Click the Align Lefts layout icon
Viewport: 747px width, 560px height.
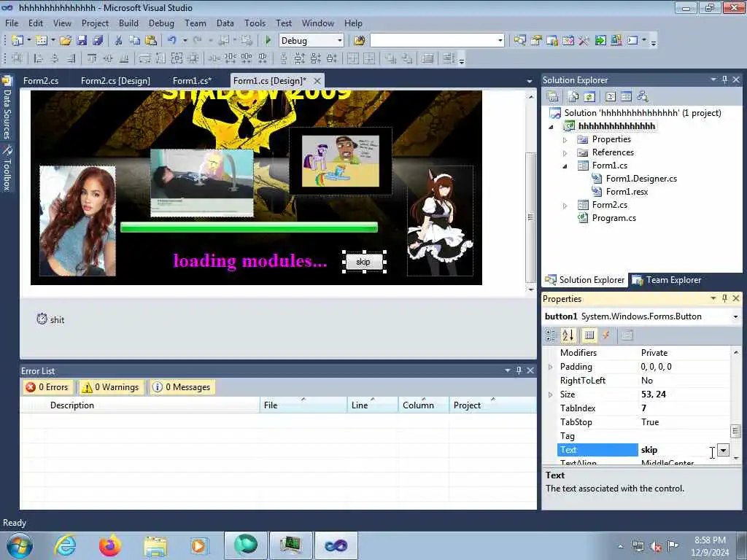(39, 58)
